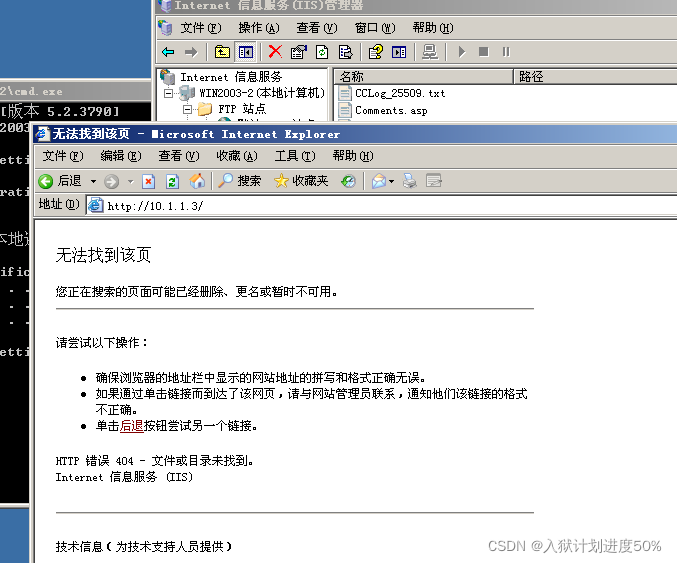Pause the item with the pause icon
The width and height of the screenshot is (677, 563).
click(x=506, y=52)
